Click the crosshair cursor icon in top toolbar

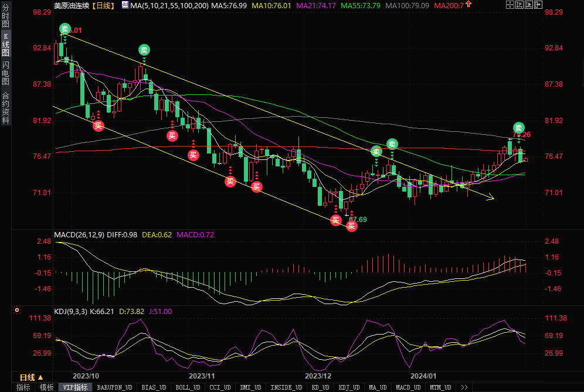point(510,5)
